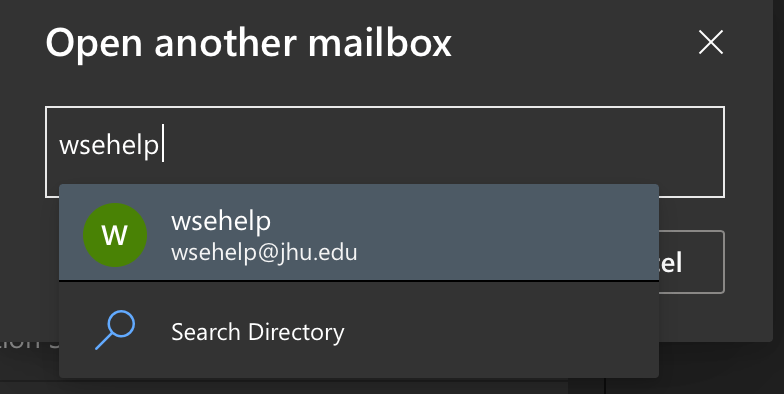Click the empty area of the mailbox textbox

pyautogui.click(x=440, y=146)
